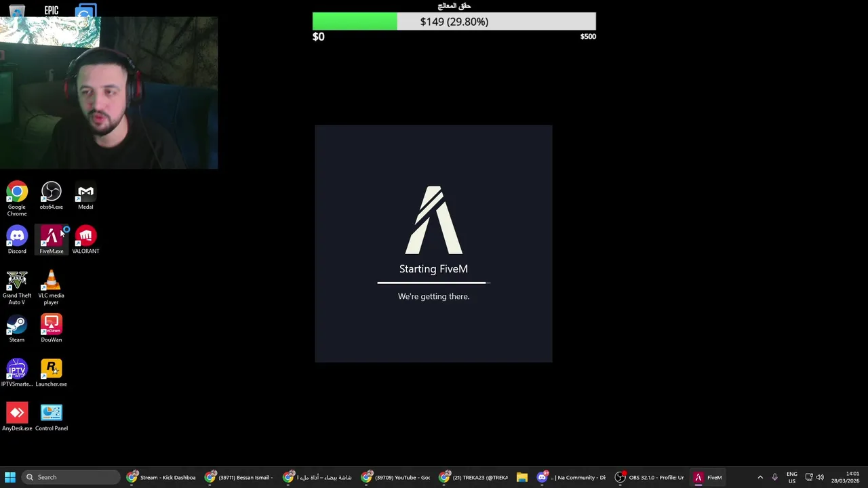Switch to Stream - Kick Dashboard Chrome window
The height and width of the screenshot is (488, 868).
tap(161, 477)
